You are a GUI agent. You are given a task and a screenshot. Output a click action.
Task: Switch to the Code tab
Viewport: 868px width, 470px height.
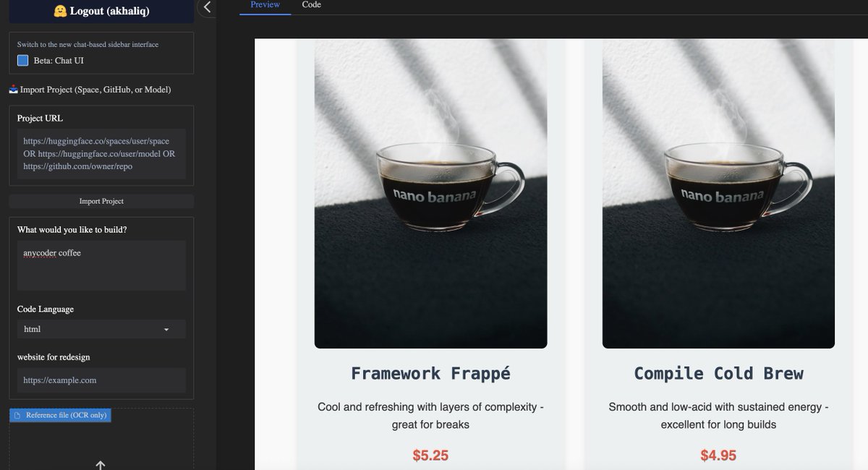pyautogui.click(x=312, y=5)
